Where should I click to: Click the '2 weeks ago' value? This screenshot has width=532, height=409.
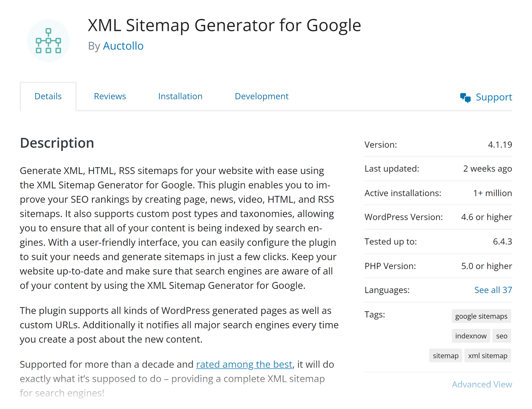coord(488,169)
